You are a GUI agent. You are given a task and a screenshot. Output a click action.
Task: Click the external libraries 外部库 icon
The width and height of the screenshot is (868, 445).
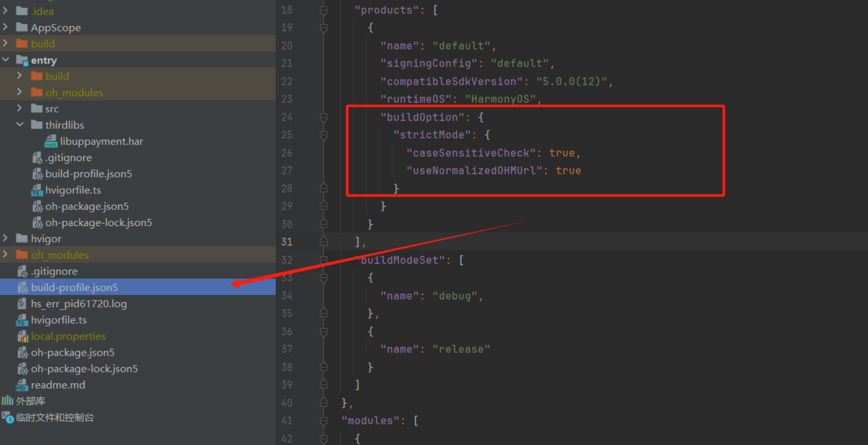7,401
